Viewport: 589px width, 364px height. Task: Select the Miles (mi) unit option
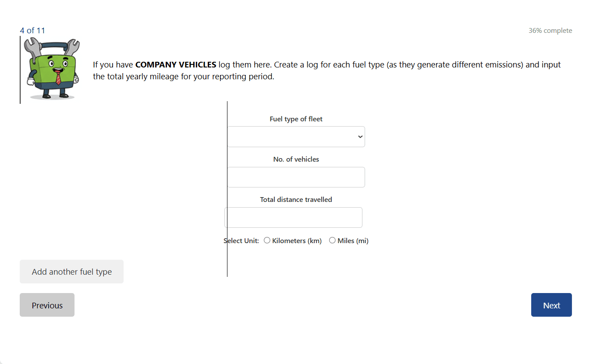click(332, 240)
